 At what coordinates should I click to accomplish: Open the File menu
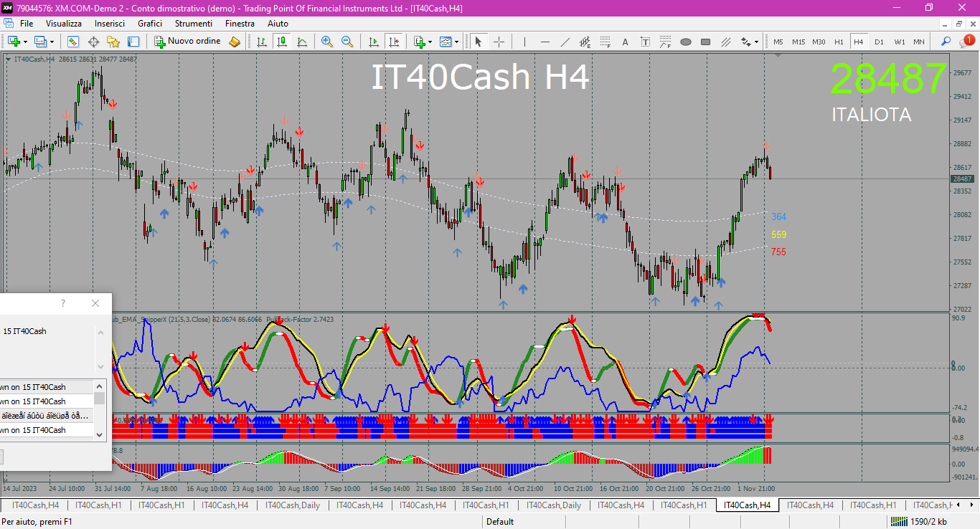click(27, 24)
